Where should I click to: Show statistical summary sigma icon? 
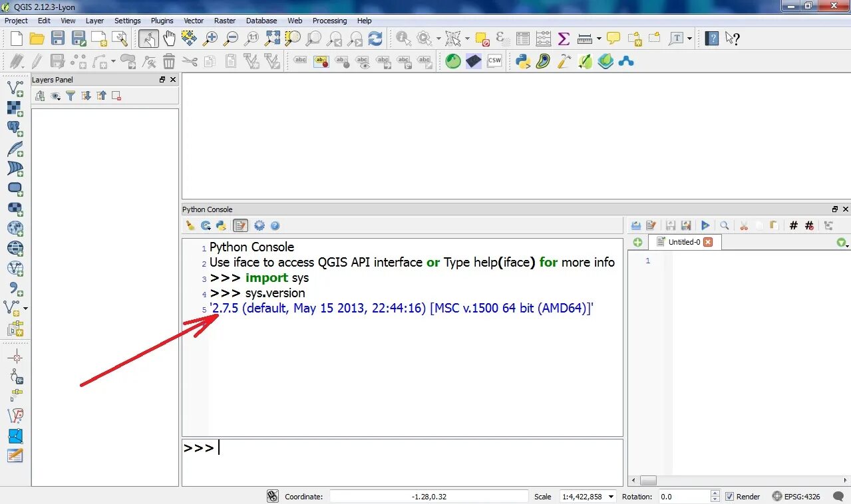[x=564, y=39]
